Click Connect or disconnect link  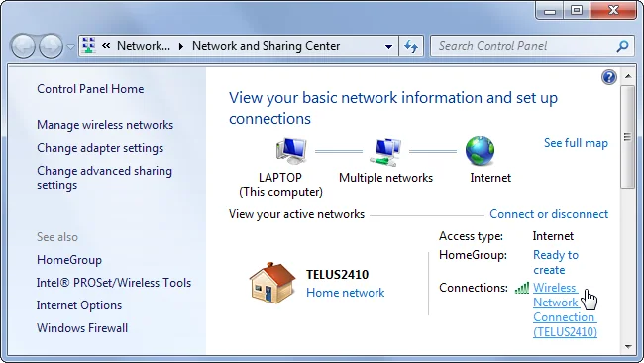tap(549, 214)
